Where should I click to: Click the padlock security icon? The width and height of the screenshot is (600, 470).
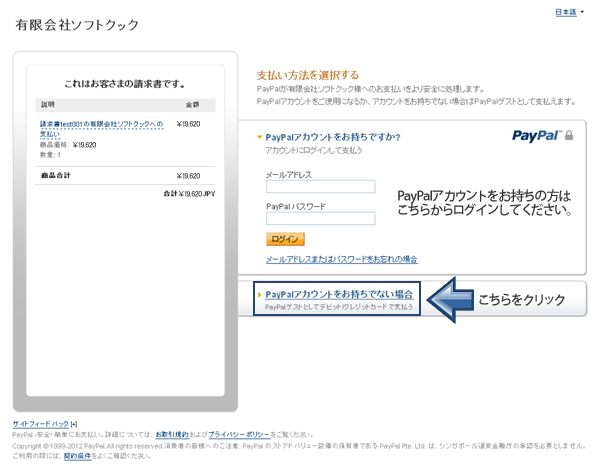[569, 135]
